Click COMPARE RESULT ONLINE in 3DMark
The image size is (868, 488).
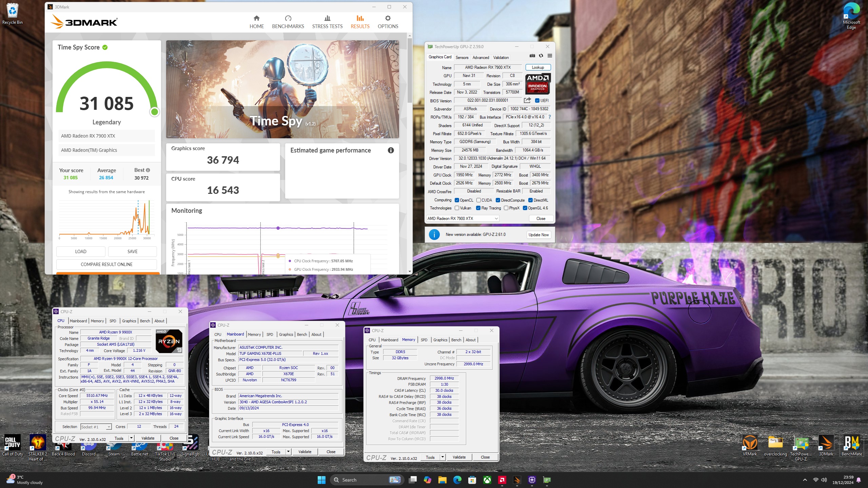pyautogui.click(x=106, y=264)
